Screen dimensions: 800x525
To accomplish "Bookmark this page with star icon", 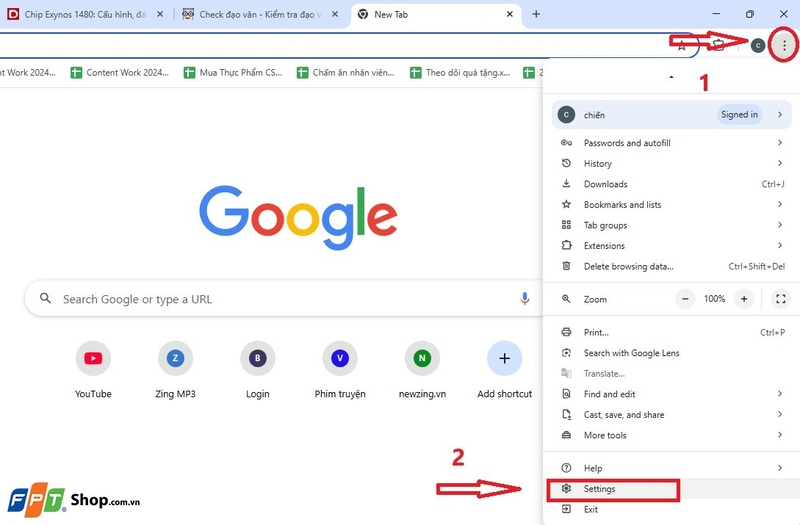I will (x=682, y=46).
